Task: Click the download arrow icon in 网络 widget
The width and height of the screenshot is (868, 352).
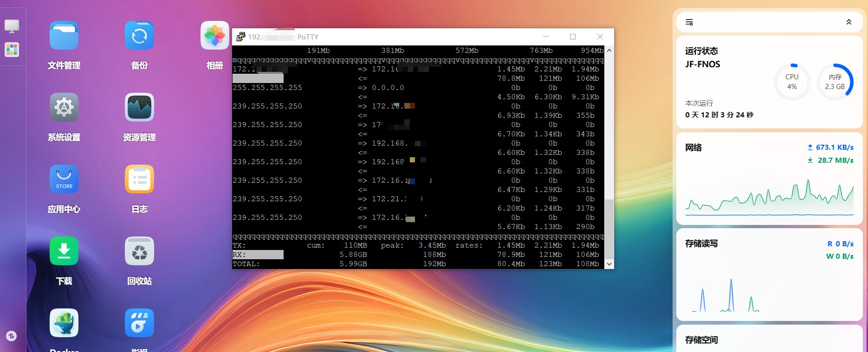Action: pyautogui.click(x=810, y=160)
